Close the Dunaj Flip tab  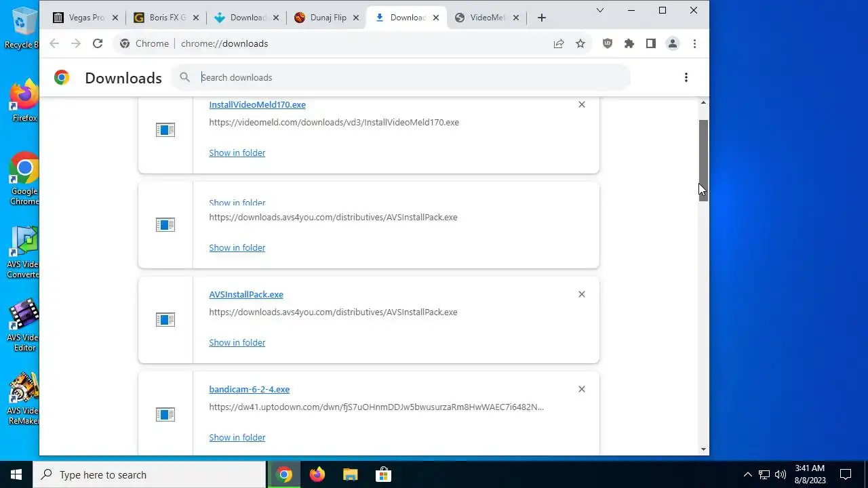(356, 18)
